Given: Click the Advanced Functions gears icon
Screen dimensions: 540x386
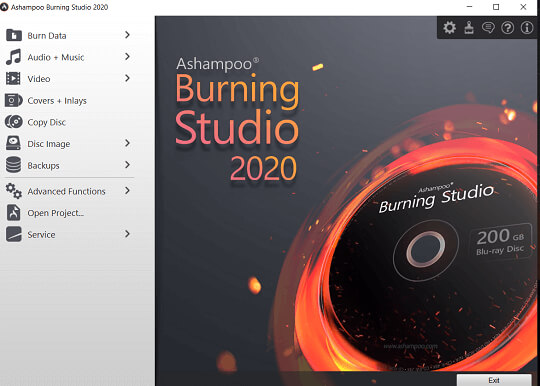Looking at the screenshot, I should (x=14, y=191).
